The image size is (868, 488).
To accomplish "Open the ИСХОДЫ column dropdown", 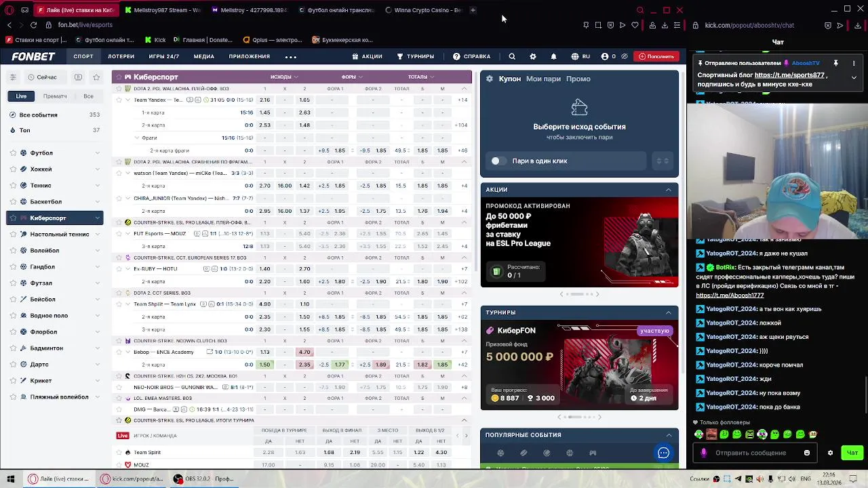I will pos(284,77).
